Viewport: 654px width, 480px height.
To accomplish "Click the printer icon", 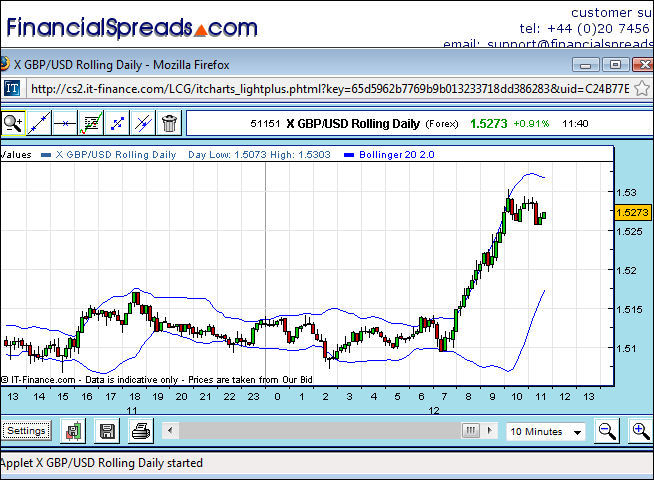I will pyautogui.click(x=141, y=431).
